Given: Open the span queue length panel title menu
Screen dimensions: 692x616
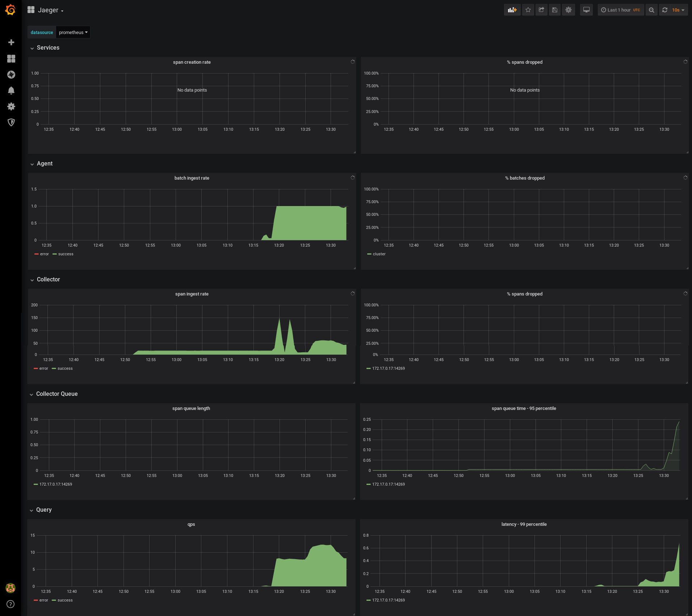Looking at the screenshot, I should point(191,408).
